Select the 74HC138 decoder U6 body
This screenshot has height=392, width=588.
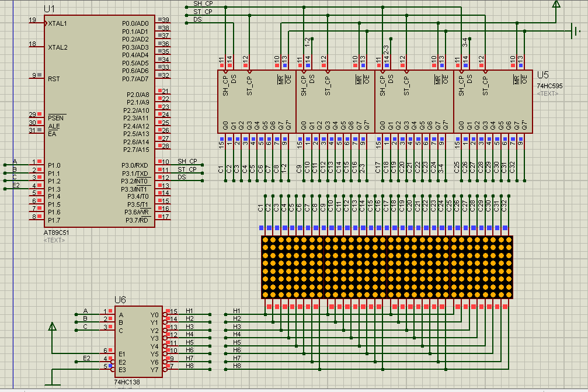[139, 342]
